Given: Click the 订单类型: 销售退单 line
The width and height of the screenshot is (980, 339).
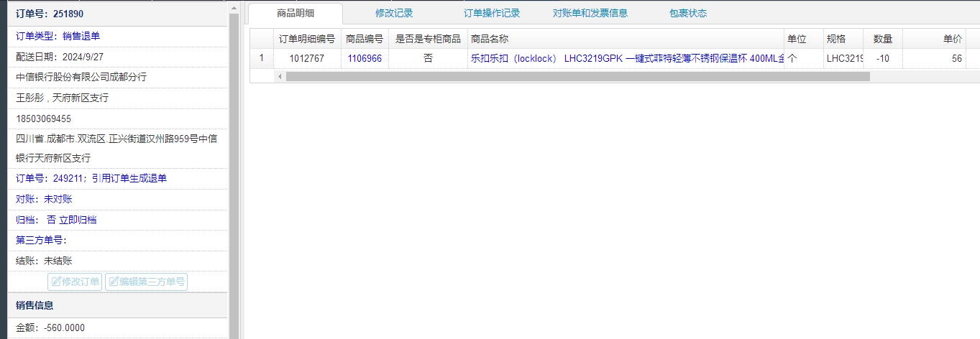Looking at the screenshot, I should [58, 36].
